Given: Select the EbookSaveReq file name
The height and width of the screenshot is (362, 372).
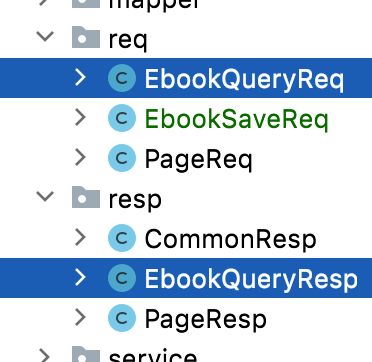Looking at the screenshot, I should (237, 120).
